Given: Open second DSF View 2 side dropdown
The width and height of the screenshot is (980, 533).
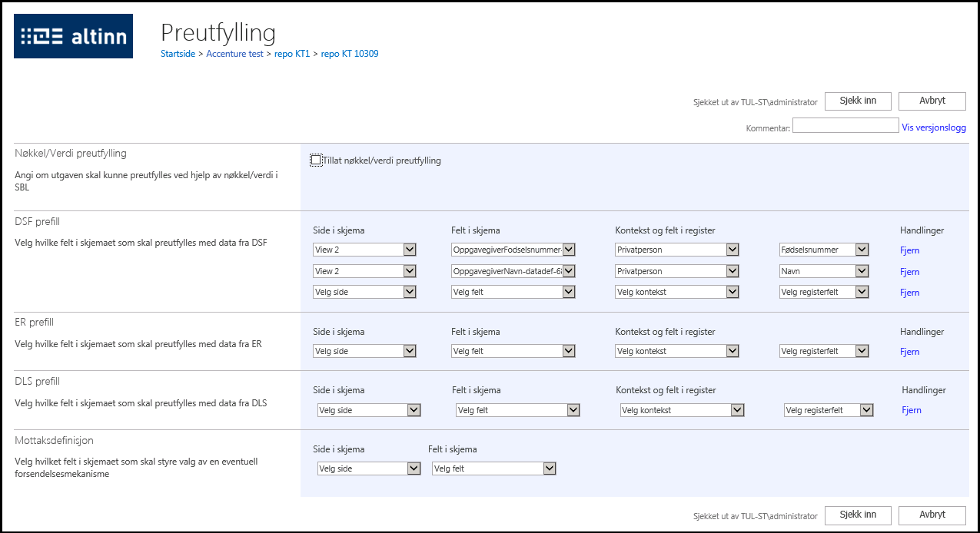Looking at the screenshot, I should click(x=364, y=271).
